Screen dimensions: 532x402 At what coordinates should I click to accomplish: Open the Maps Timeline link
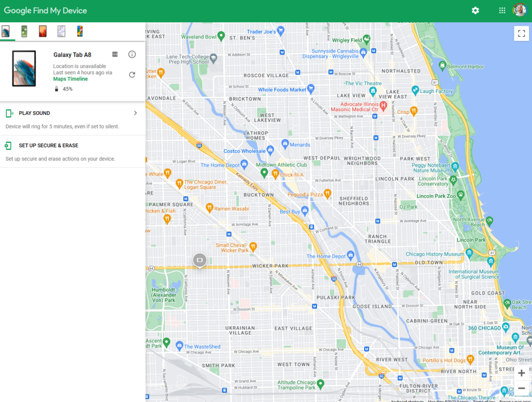tap(71, 79)
